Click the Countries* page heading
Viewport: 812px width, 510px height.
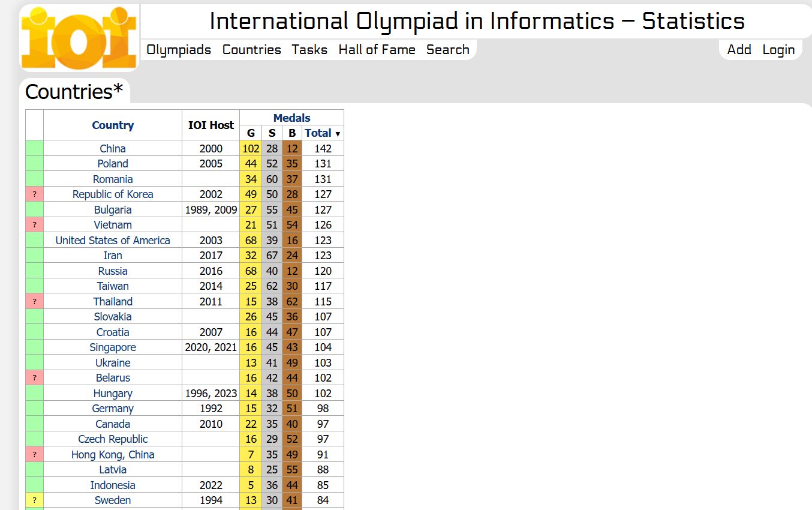tap(74, 92)
